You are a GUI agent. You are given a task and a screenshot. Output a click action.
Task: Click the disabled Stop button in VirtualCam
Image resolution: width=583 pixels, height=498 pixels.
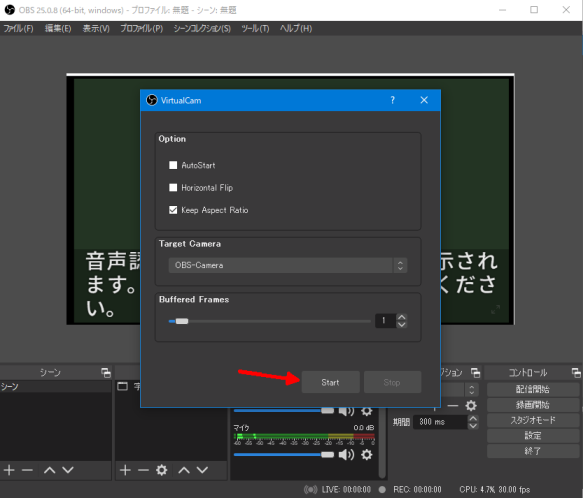coord(392,382)
